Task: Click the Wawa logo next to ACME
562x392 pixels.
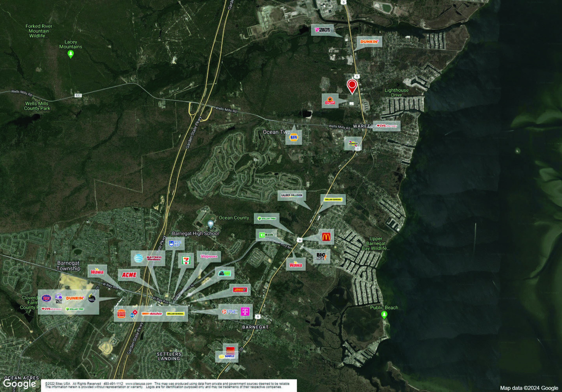Action: [x=97, y=271]
